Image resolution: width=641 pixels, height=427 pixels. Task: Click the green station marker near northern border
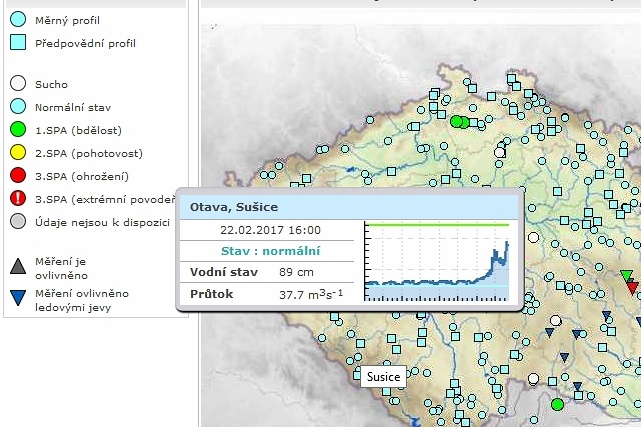point(457,122)
